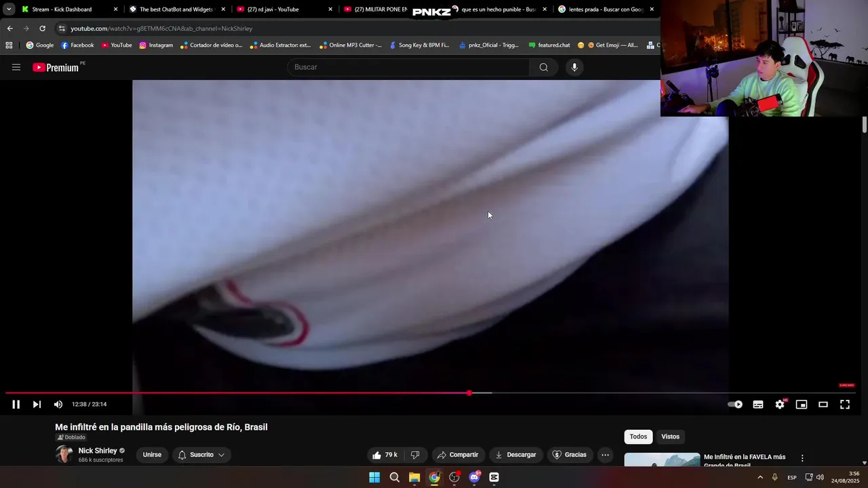Open Nick Shirley channel name link

tap(98, 451)
